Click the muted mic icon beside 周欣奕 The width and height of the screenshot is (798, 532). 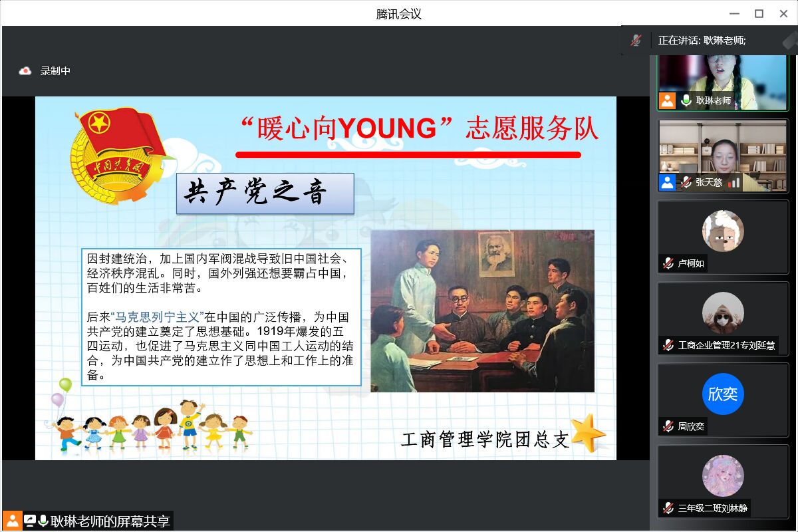(x=668, y=427)
